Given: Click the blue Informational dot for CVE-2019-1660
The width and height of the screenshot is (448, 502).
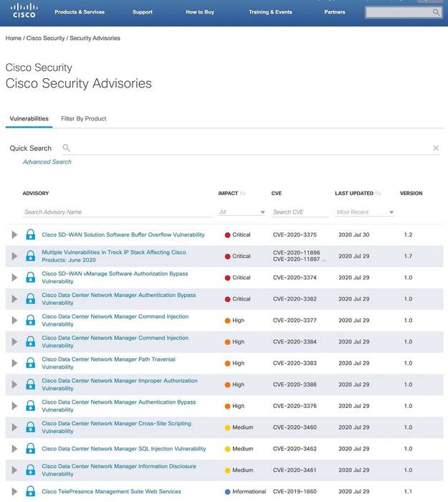Looking at the screenshot, I should (x=227, y=492).
